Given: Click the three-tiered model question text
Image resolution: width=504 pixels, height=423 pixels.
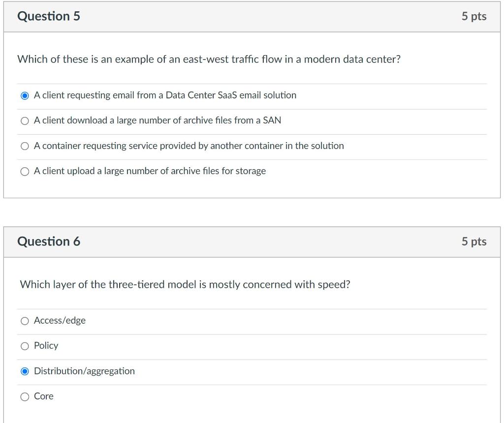Looking at the screenshot, I should (185, 285).
